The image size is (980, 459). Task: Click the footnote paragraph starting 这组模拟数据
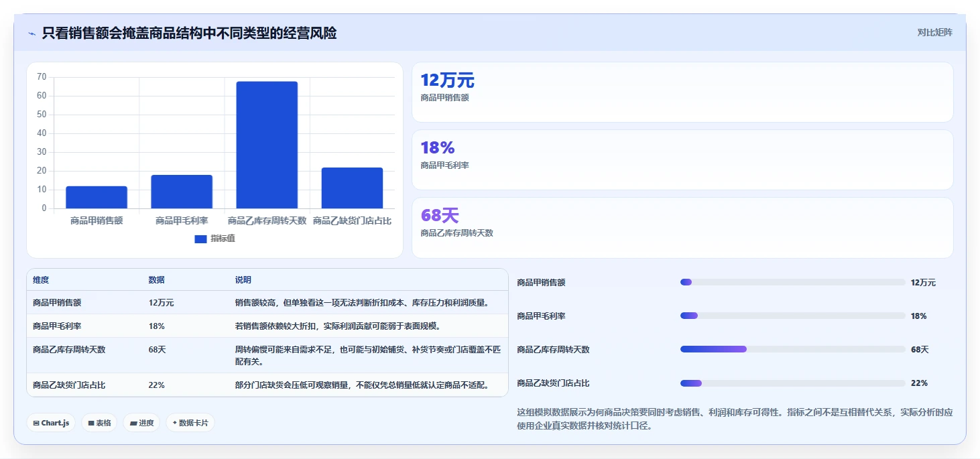point(735,419)
